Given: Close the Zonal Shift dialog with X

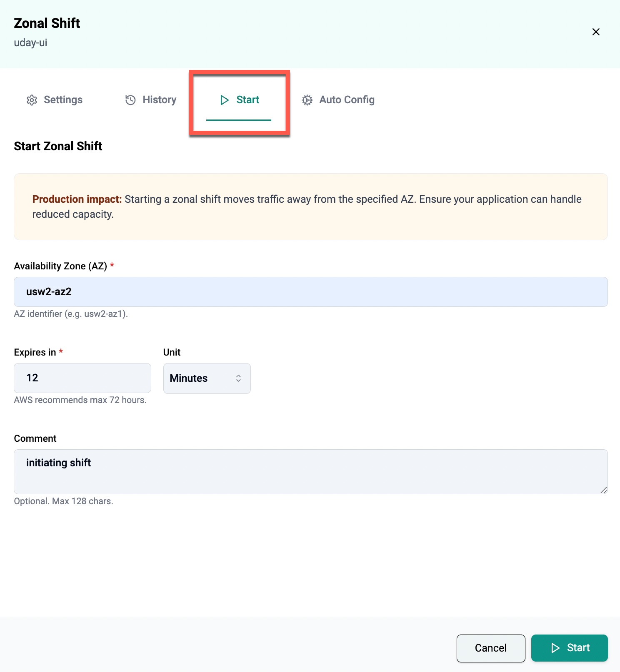Looking at the screenshot, I should [x=596, y=32].
